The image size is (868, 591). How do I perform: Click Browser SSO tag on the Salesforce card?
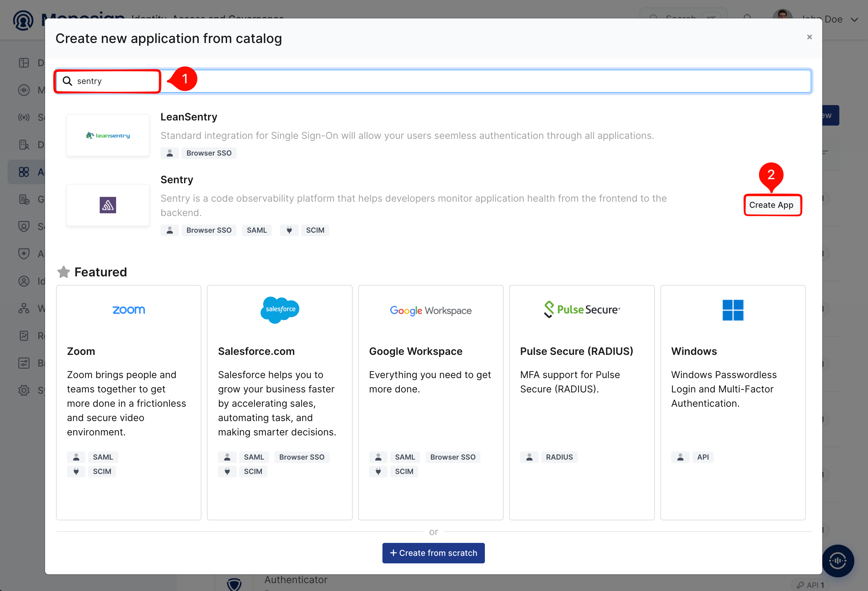[302, 457]
